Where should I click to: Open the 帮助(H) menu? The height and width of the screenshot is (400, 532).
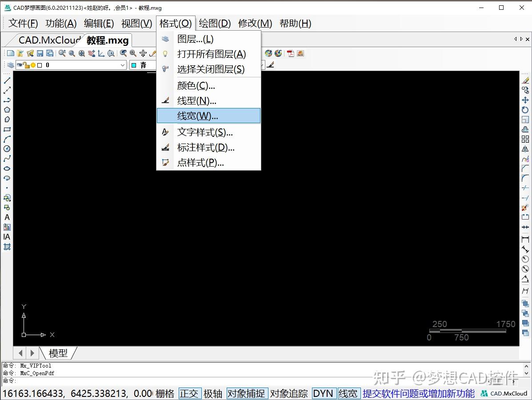pyautogui.click(x=295, y=24)
